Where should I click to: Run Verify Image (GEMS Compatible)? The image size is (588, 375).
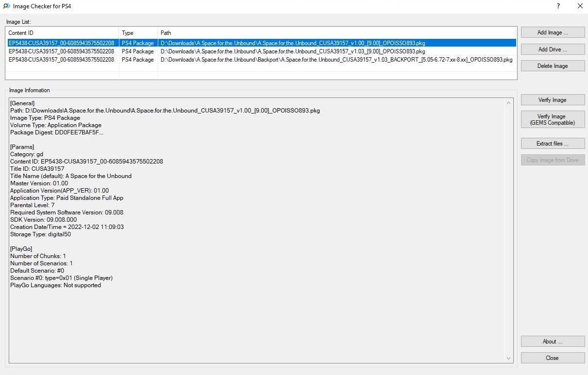pos(553,119)
